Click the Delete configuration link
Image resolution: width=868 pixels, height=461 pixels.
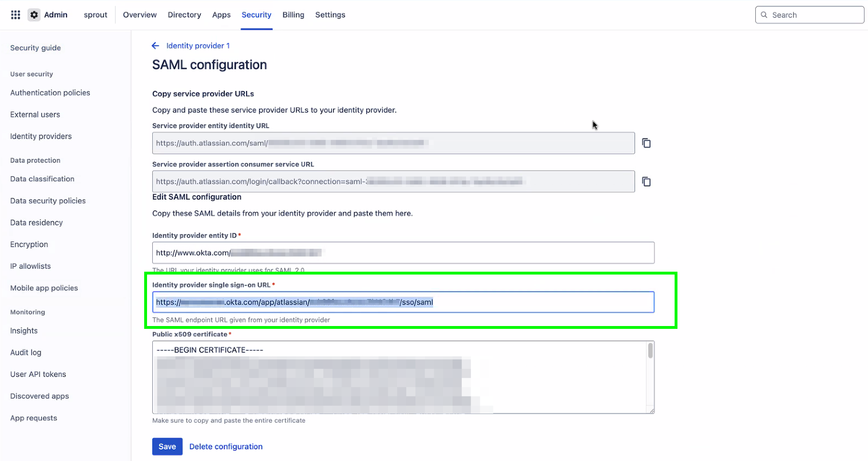coord(225,446)
